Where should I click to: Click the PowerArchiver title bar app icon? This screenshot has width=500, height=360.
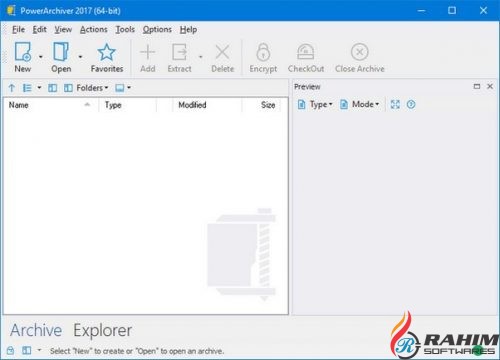tap(11, 10)
